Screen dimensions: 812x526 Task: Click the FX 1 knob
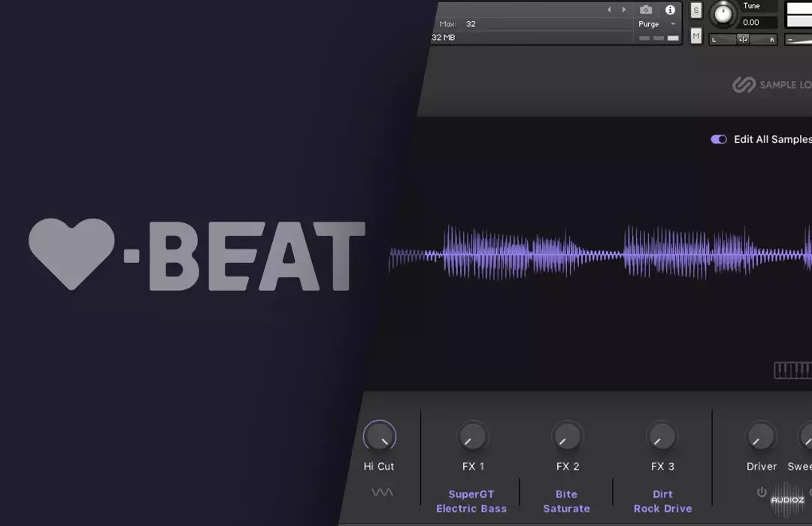point(473,437)
